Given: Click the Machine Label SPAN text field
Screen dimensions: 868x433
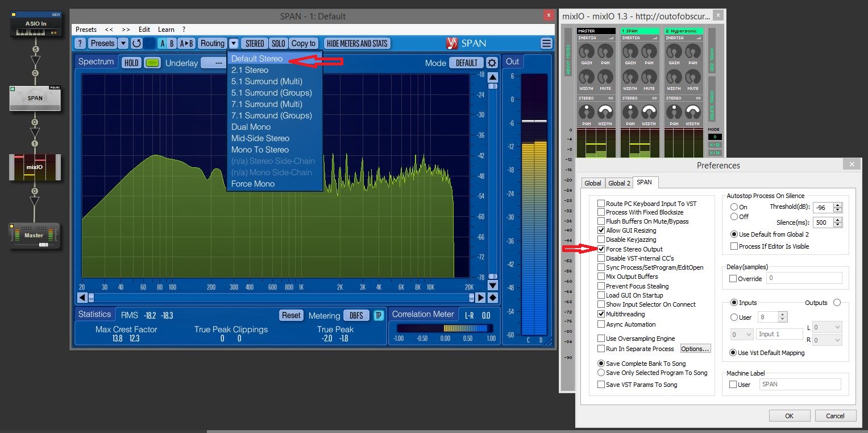Looking at the screenshot, I should (800, 384).
